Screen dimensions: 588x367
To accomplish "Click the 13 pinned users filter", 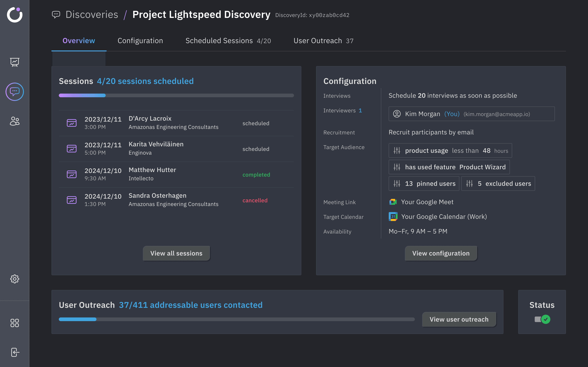I will pos(424,183).
